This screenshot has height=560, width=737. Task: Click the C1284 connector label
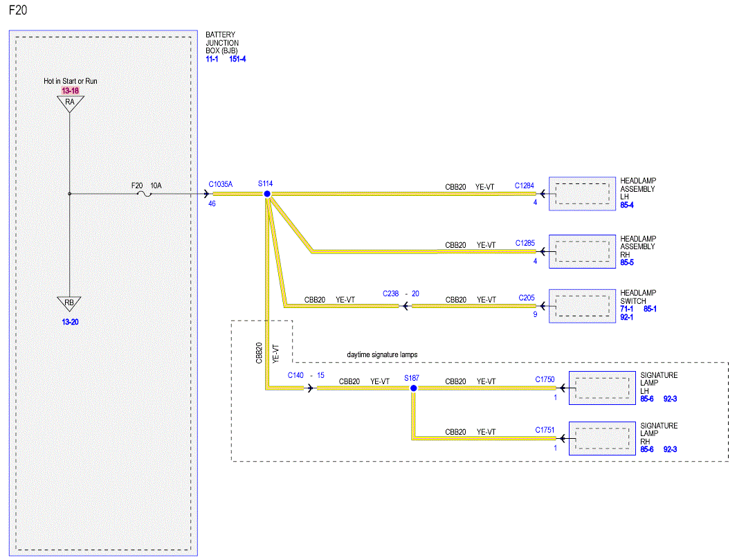point(525,186)
